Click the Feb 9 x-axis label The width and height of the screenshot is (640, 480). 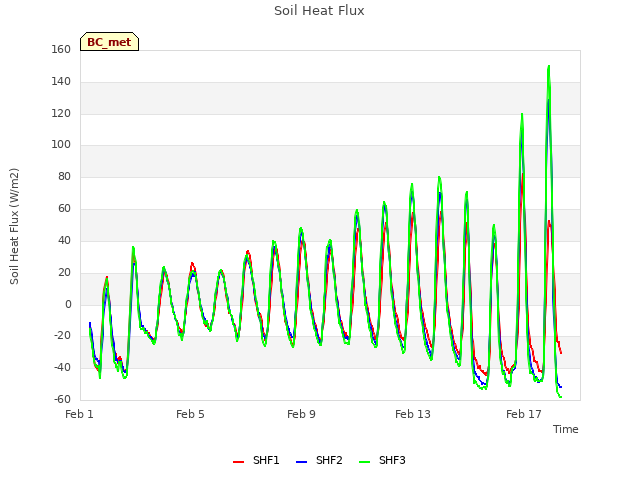(x=301, y=414)
